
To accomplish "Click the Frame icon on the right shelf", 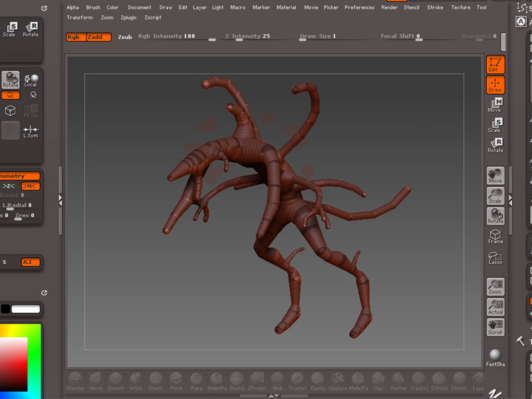I will (x=495, y=236).
